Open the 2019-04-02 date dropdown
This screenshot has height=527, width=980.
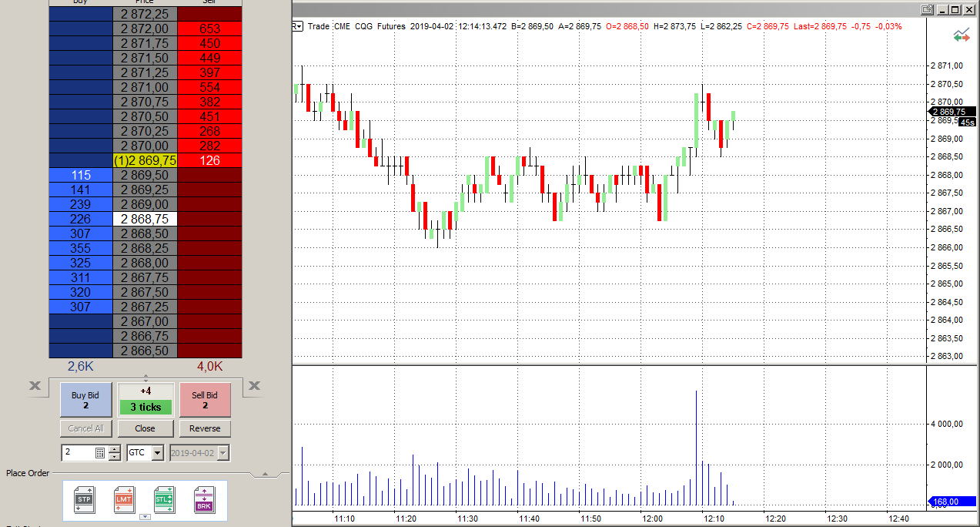coord(223,453)
